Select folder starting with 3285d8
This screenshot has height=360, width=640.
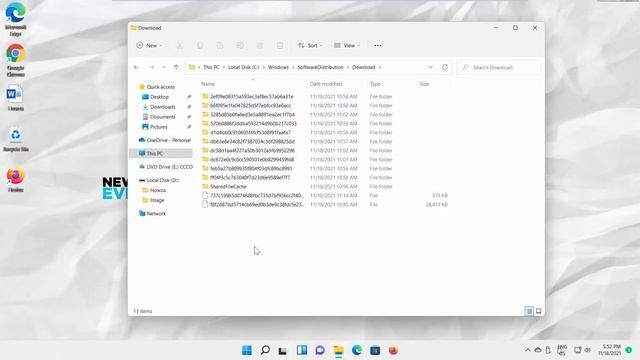(x=252, y=115)
